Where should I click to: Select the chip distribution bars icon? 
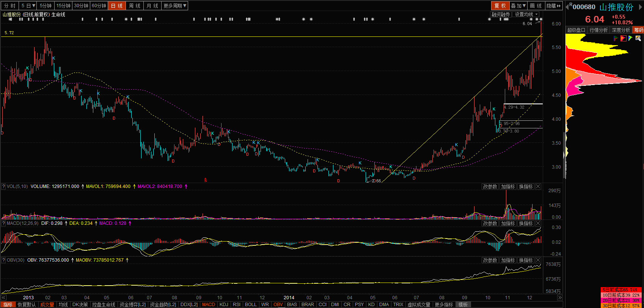(616, 38)
